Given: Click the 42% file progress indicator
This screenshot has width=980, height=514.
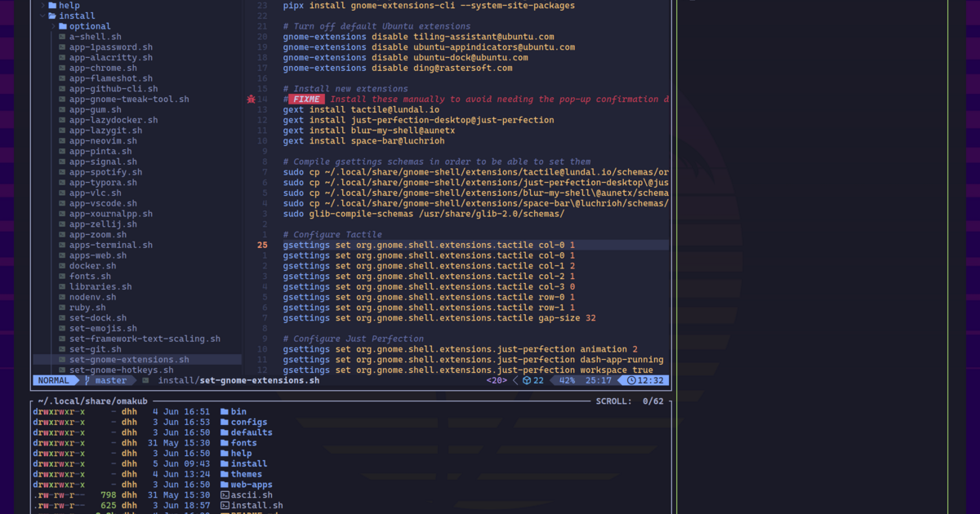Looking at the screenshot, I should tap(567, 380).
